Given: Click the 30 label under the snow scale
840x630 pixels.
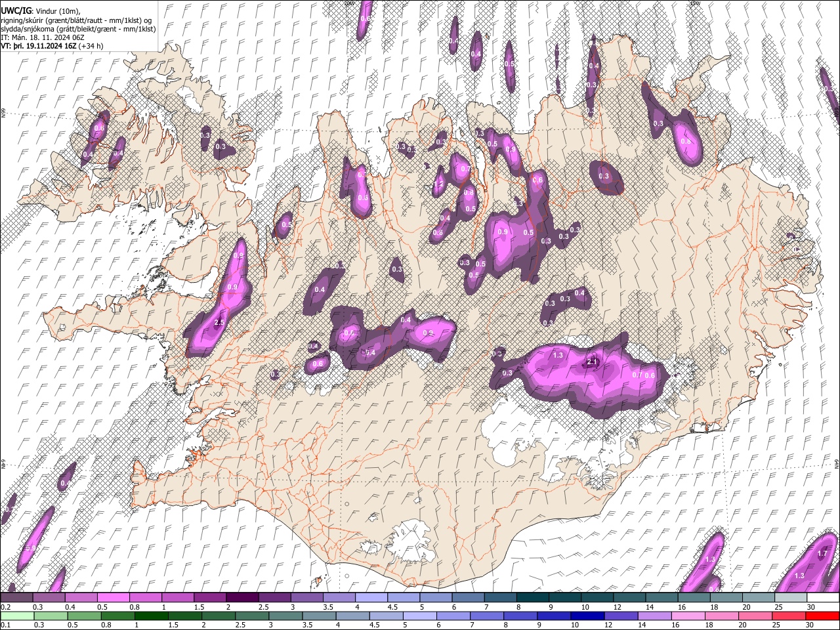Looking at the screenshot, I should [811, 607].
